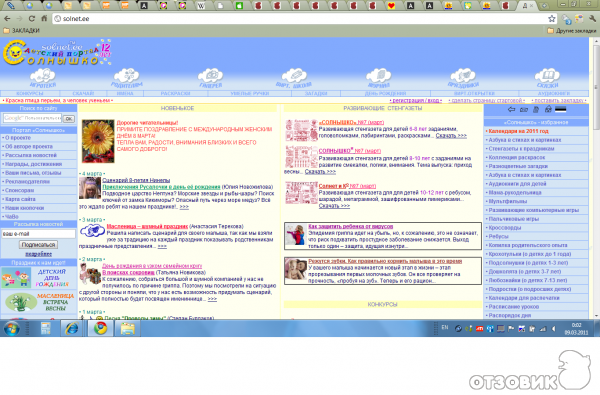600x395 pixels.
Task: Open the Календари на 2011 год link
Action: coord(518,131)
